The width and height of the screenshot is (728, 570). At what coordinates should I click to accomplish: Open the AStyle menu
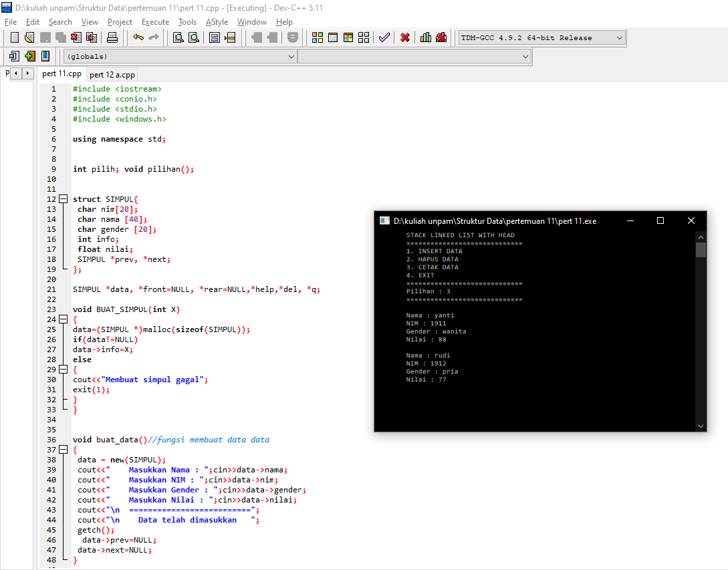217,22
